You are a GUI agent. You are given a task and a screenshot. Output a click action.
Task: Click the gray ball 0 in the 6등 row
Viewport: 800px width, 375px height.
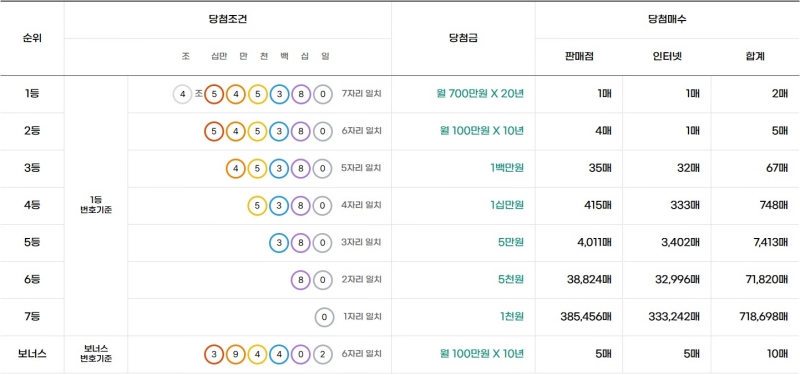point(322,280)
